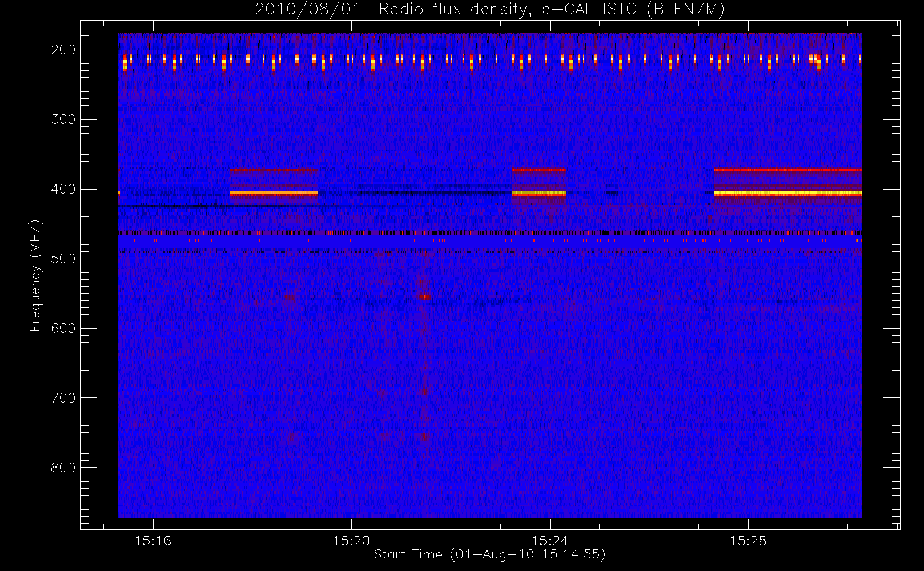Click the 600 frequency tick label
924x571 pixels.
(63, 328)
